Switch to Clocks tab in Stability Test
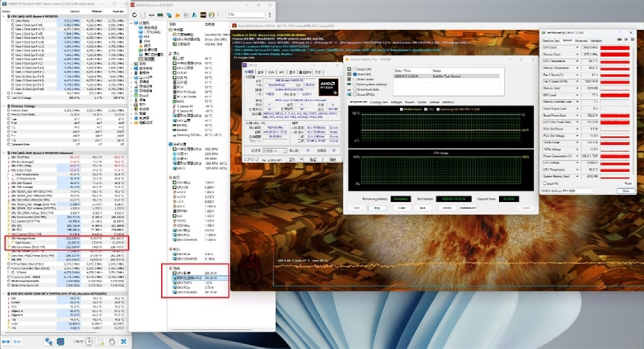644x349 pixels. [x=422, y=102]
